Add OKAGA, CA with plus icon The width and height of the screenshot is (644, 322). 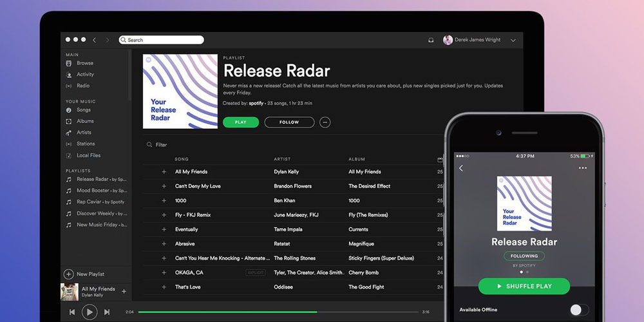coord(164,272)
